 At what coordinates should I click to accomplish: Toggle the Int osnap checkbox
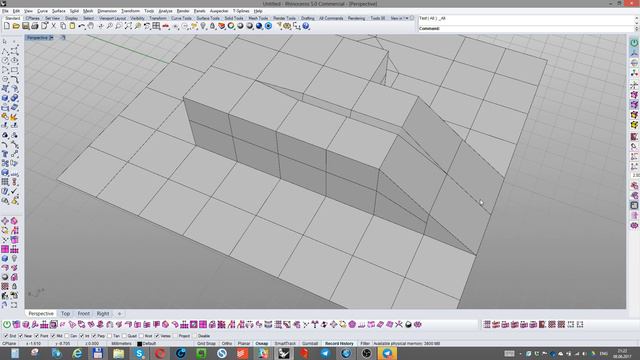[82, 336]
